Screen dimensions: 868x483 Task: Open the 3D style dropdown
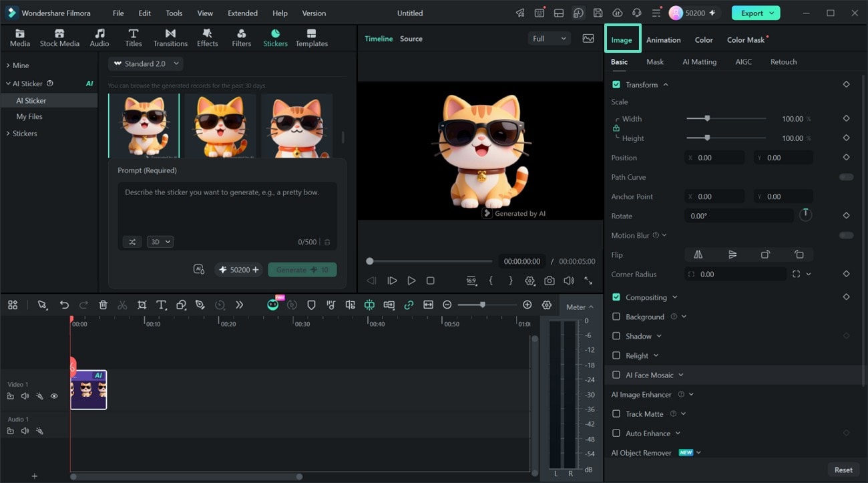point(160,242)
